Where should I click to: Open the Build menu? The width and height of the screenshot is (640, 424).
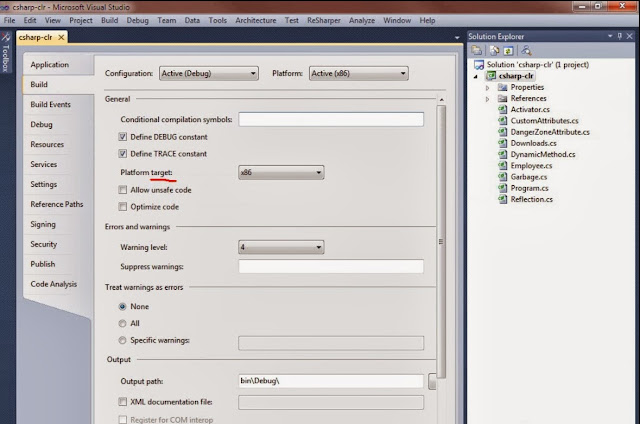tap(109, 20)
